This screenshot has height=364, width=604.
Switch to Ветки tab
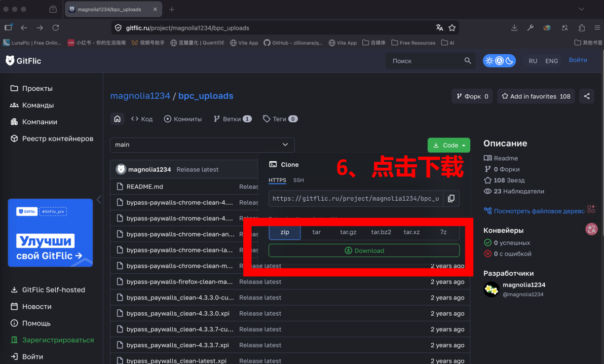[x=232, y=119]
